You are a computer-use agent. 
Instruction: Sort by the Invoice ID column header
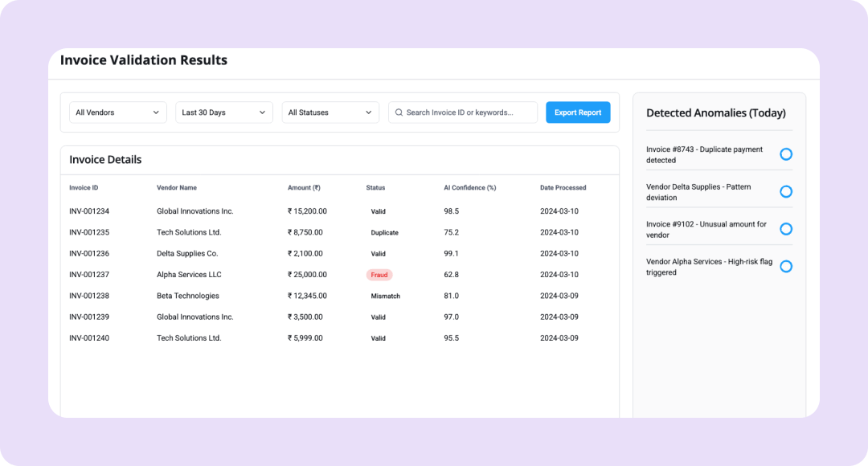click(84, 188)
